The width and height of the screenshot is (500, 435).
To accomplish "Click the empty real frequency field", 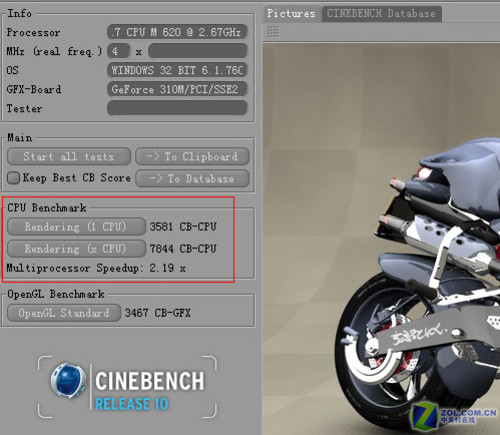I will [198, 51].
